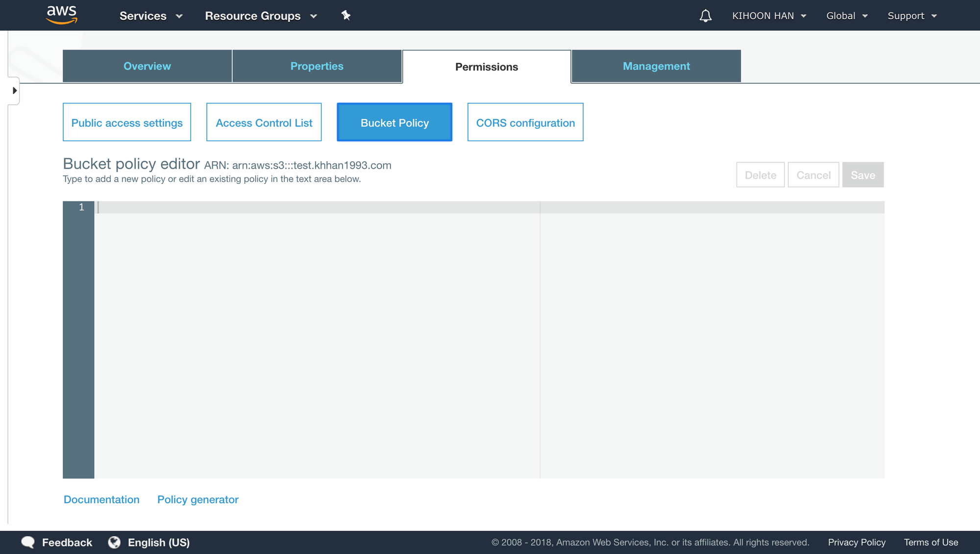Open CORS configuration section
Screen dimensions: 980x554
[525, 123]
